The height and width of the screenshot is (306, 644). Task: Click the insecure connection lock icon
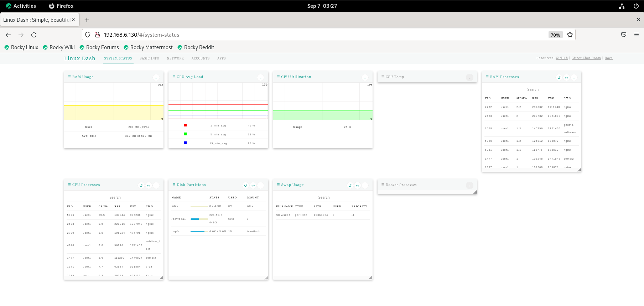pos(98,35)
